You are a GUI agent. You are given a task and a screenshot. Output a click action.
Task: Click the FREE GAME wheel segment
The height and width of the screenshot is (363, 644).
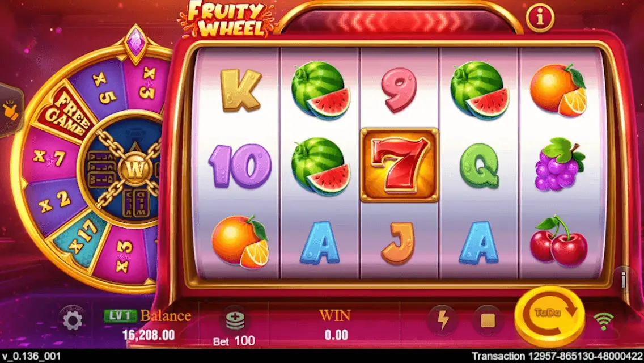tap(66, 114)
